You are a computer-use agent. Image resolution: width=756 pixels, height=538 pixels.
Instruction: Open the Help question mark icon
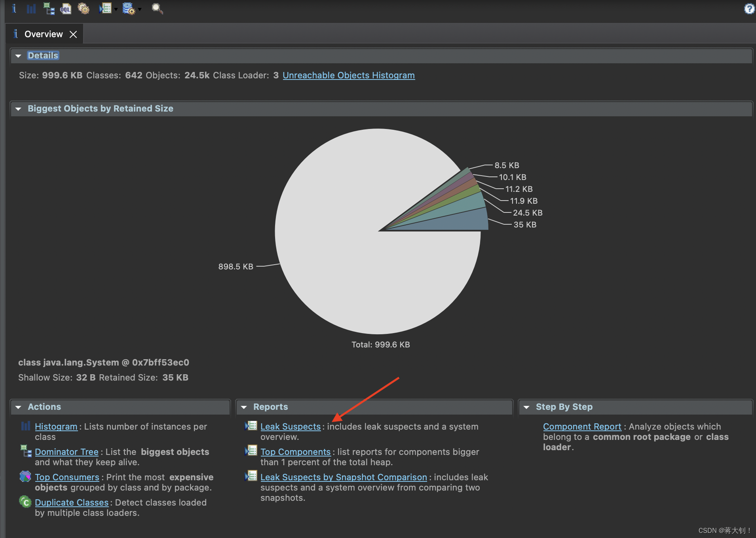click(x=749, y=9)
